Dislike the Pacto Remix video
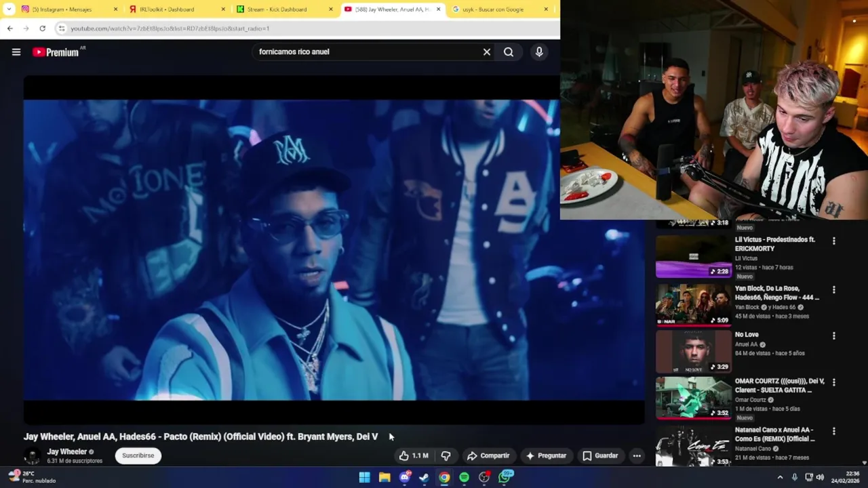868x488 pixels. (446, 455)
